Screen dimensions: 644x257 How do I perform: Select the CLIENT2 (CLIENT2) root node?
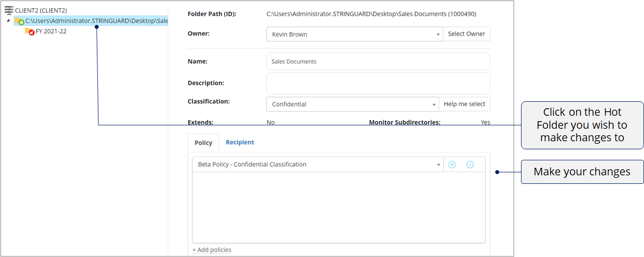(41, 11)
